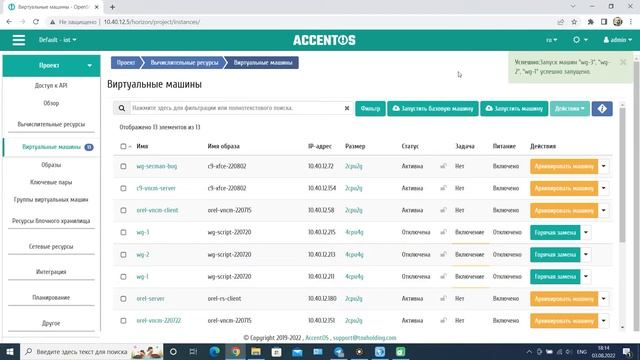Click the lock icon in orel-server row

(443, 298)
